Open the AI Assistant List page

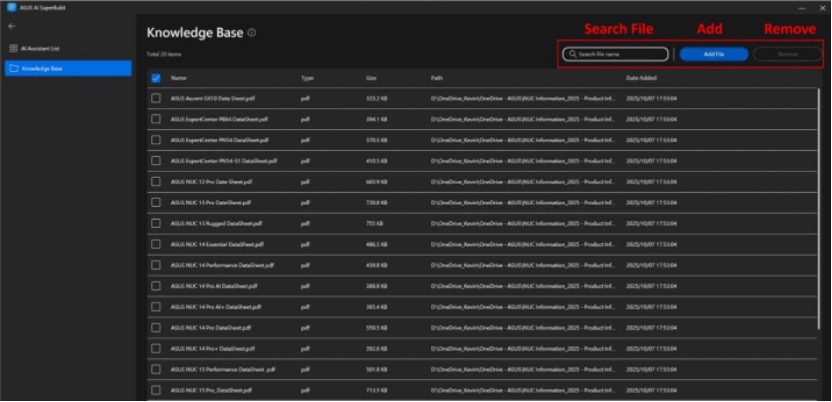click(x=68, y=48)
